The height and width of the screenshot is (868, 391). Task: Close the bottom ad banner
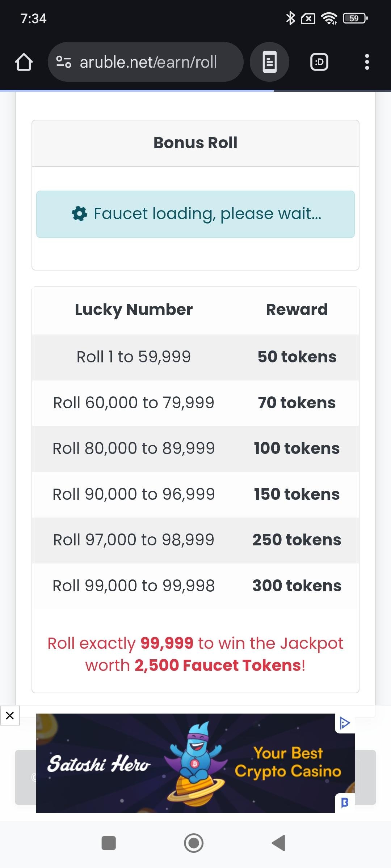pyautogui.click(x=10, y=715)
